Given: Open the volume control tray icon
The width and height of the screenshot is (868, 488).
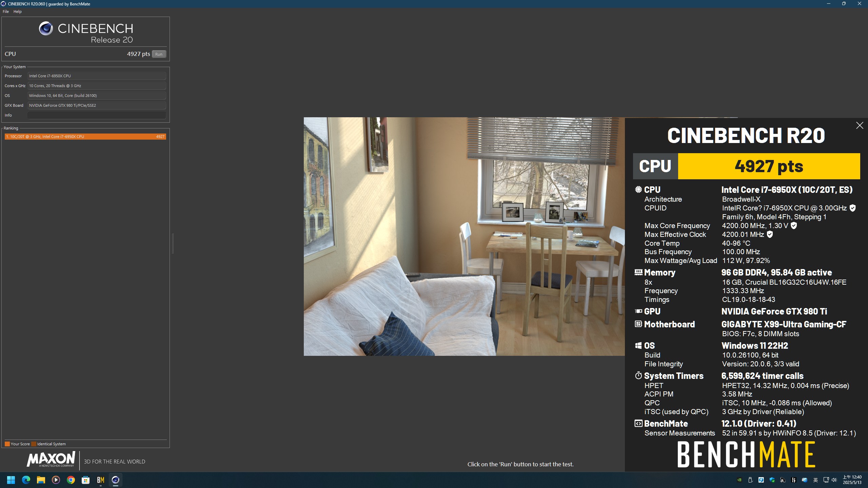Looking at the screenshot, I should coord(834,480).
